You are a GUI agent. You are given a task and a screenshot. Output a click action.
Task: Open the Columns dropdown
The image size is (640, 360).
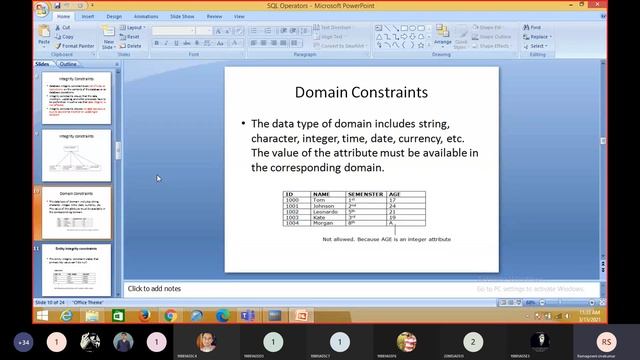pos(296,43)
